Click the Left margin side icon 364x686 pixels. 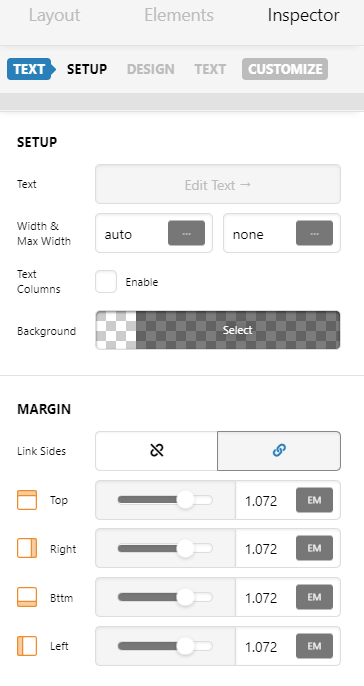click(27, 646)
